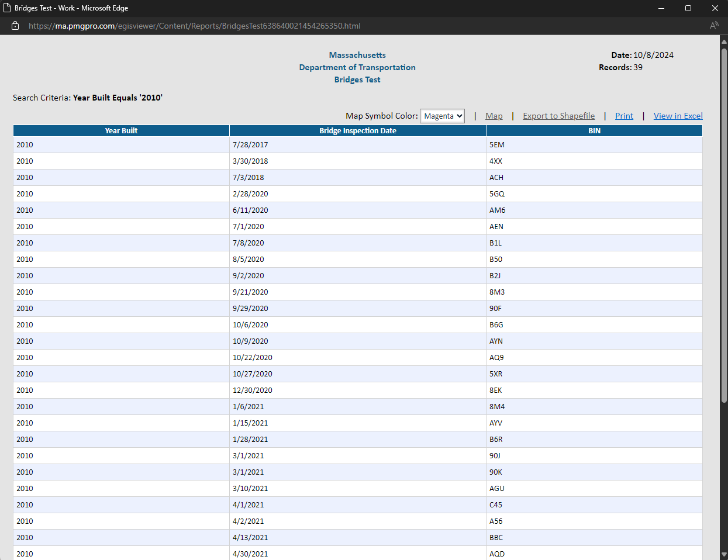728x560 pixels.
Task: Click the Year Built column header
Action: click(121, 131)
